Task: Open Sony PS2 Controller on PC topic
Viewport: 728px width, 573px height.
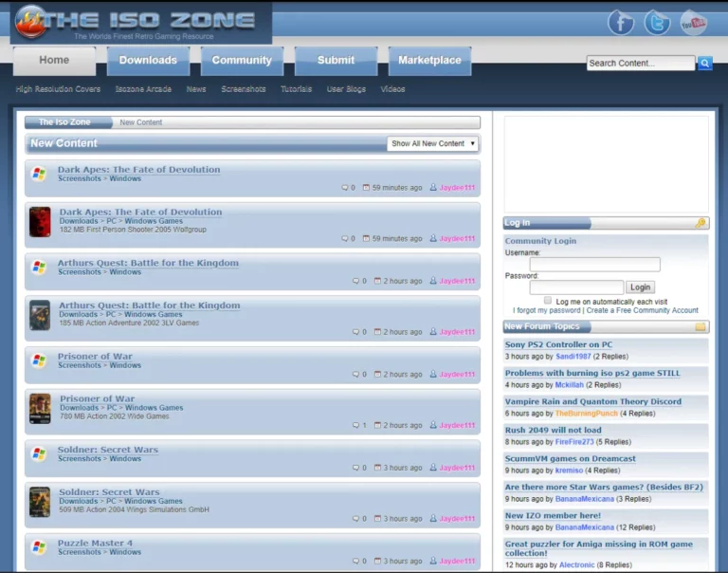Action: (x=558, y=344)
